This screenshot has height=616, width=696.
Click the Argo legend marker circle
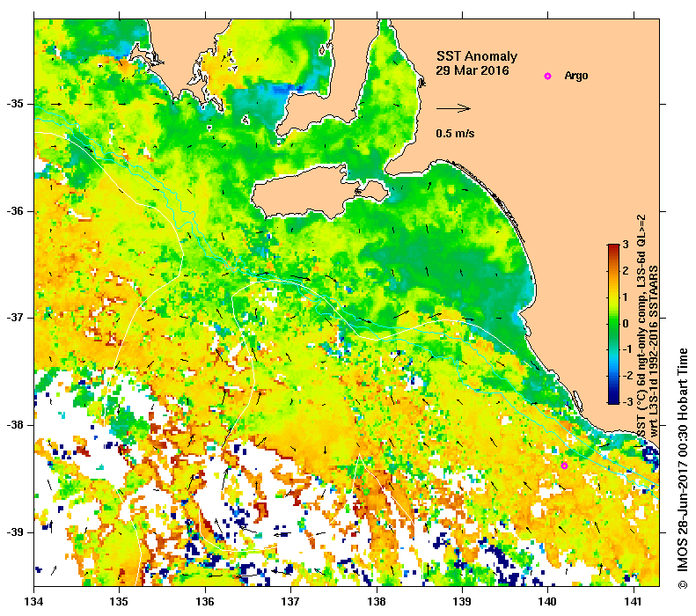(548, 76)
